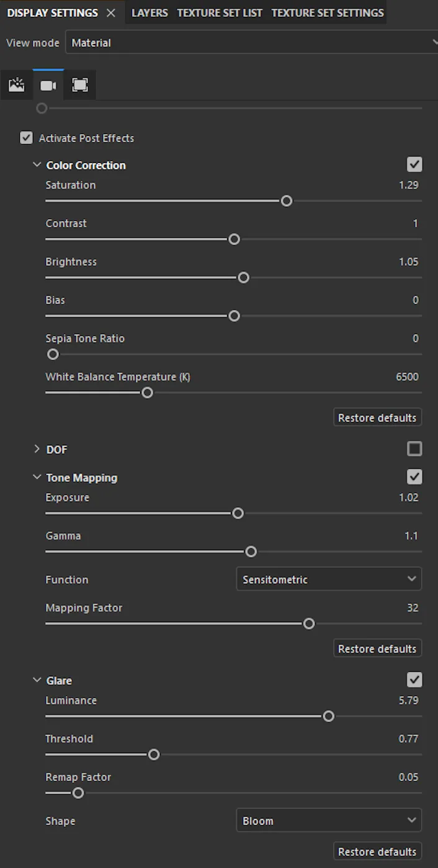The width and height of the screenshot is (438, 868).
Task: Open the Texture Set Settings tab
Action: (328, 12)
